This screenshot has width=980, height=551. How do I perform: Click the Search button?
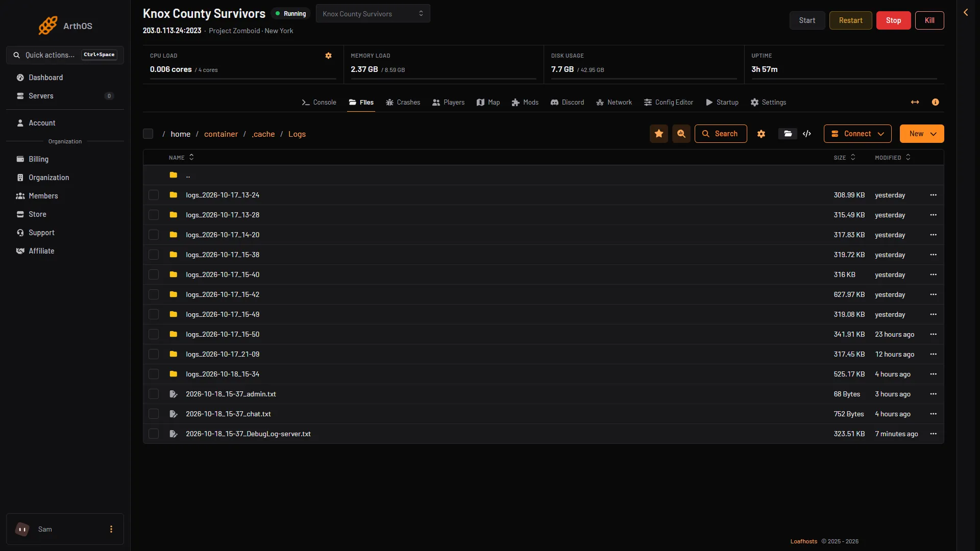pyautogui.click(x=721, y=134)
